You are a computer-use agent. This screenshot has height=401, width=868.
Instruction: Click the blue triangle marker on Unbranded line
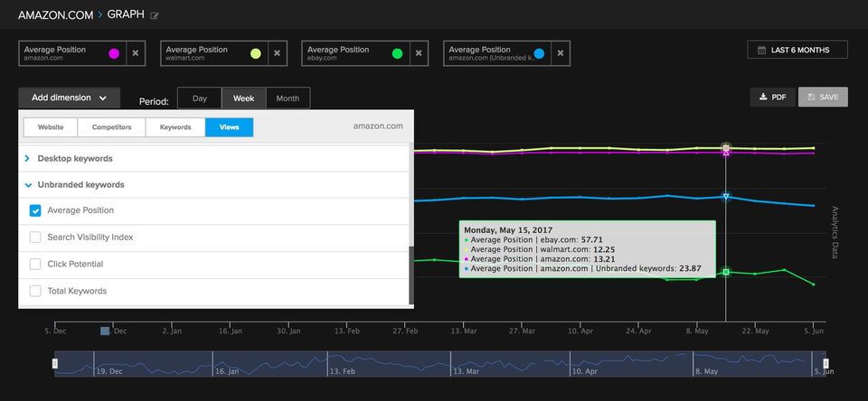(726, 196)
